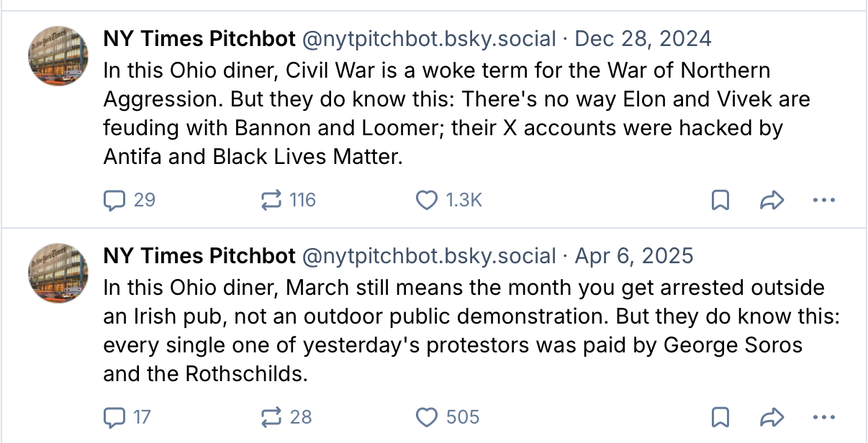Image resolution: width=868 pixels, height=443 pixels.
Task: Open the Dec 28, 2024 timestamp
Action: (x=643, y=38)
